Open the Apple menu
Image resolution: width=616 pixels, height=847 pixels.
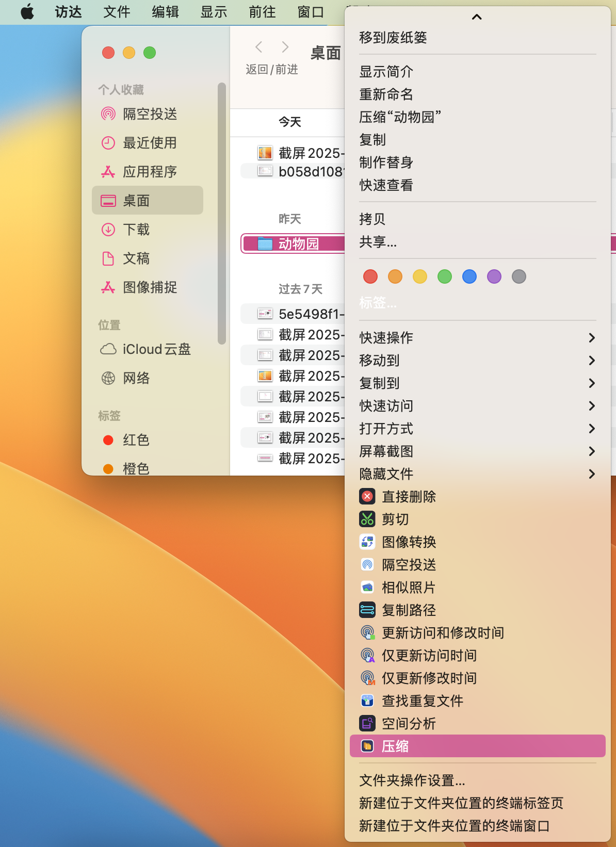click(27, 12)
